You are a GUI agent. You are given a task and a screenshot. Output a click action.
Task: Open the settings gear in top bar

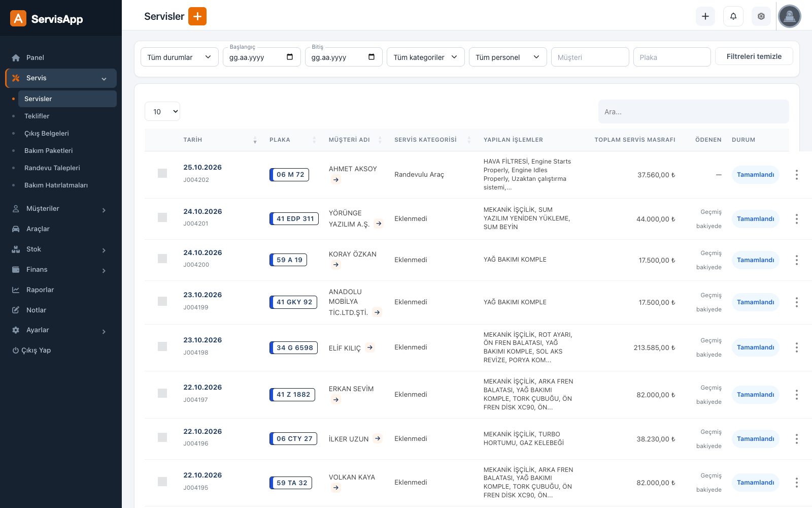pos(761,16)
